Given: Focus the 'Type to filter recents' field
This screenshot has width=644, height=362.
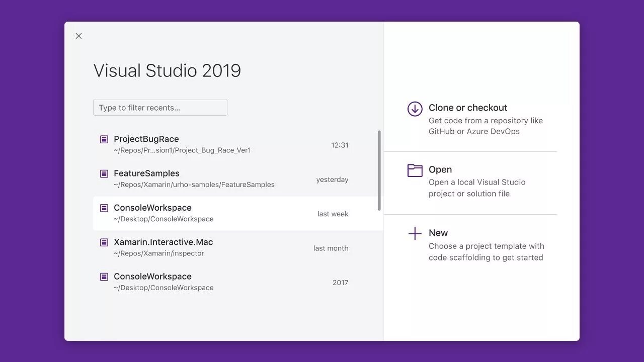Looking at the screenshot, I should [160, 108].
